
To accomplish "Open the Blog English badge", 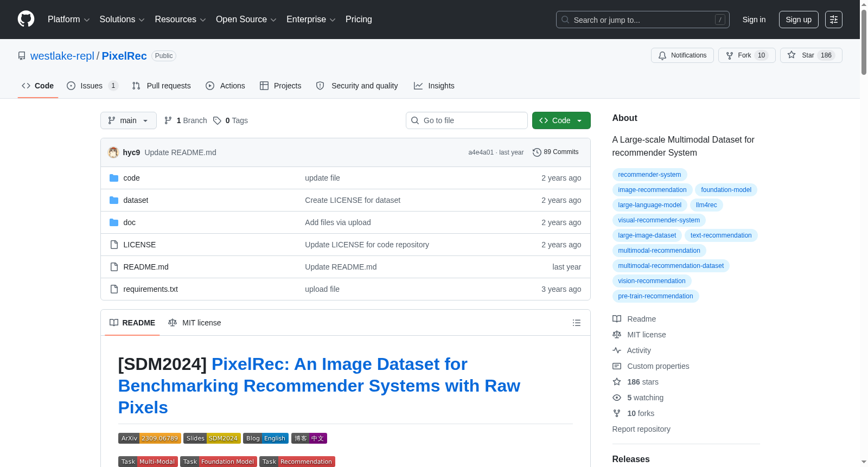I will click(x=266, y=438).
